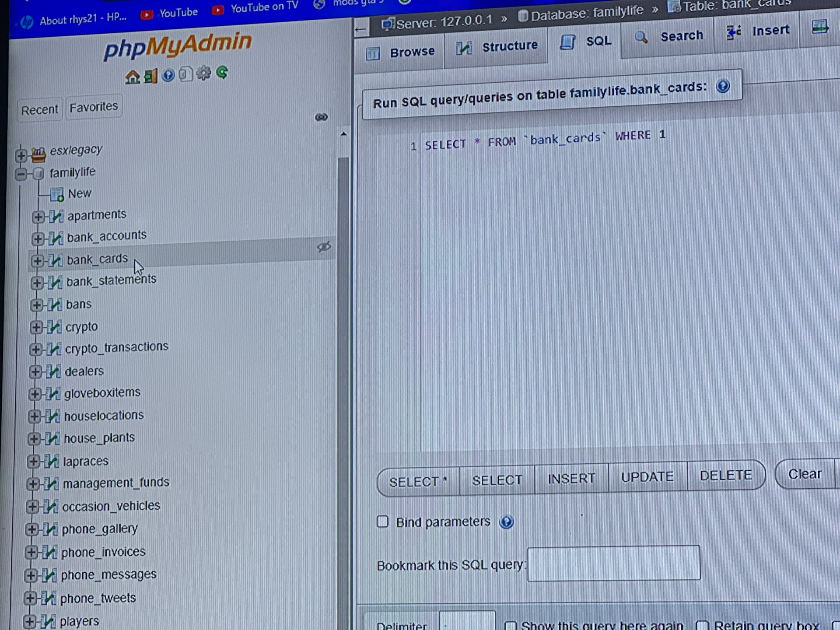Expand the bank_statements table node

[x=37, y=283]
